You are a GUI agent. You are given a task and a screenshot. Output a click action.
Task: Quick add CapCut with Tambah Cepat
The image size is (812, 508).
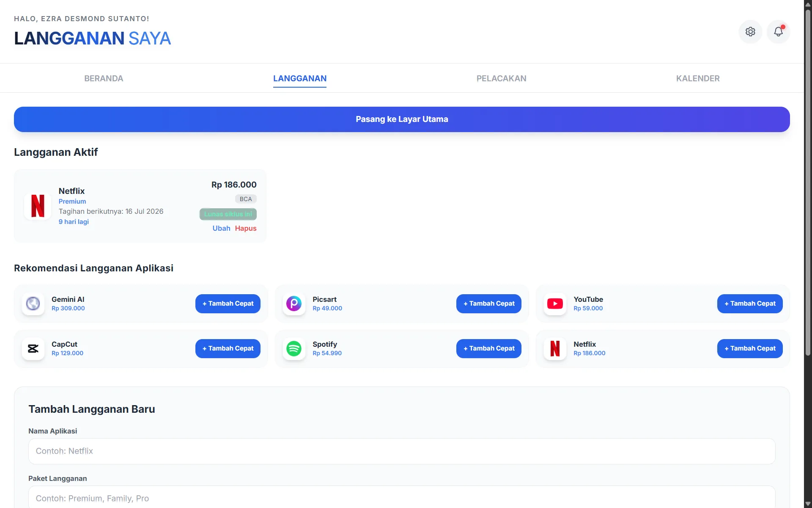point(228,348)
